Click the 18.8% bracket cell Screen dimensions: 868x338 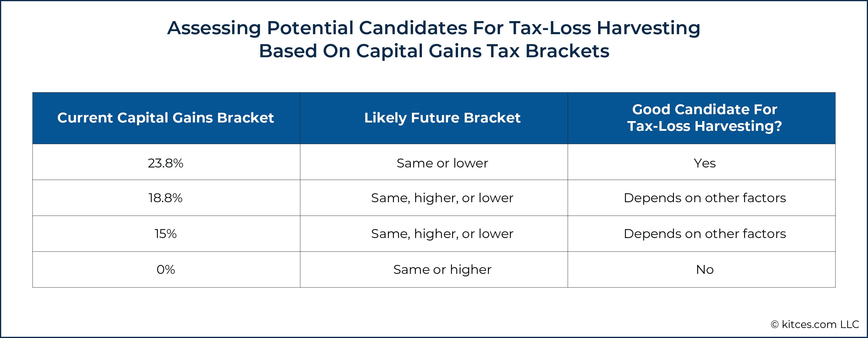click(166, 198)
